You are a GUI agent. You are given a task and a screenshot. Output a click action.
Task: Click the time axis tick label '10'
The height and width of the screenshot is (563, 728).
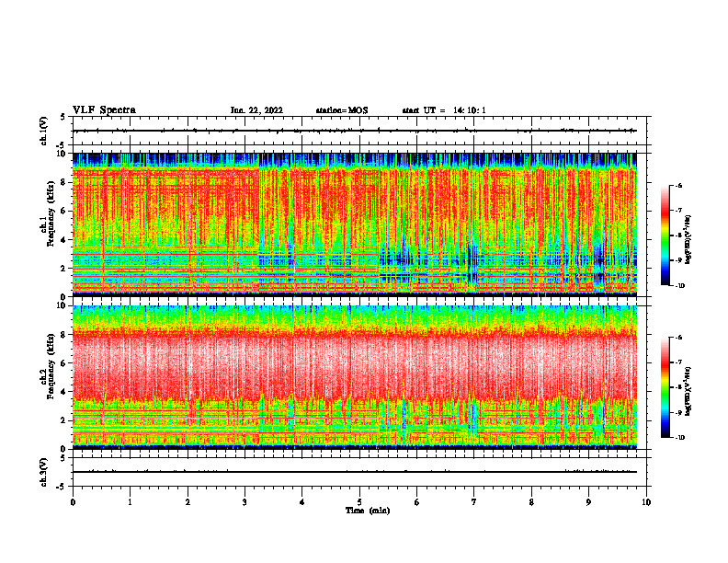646,502
